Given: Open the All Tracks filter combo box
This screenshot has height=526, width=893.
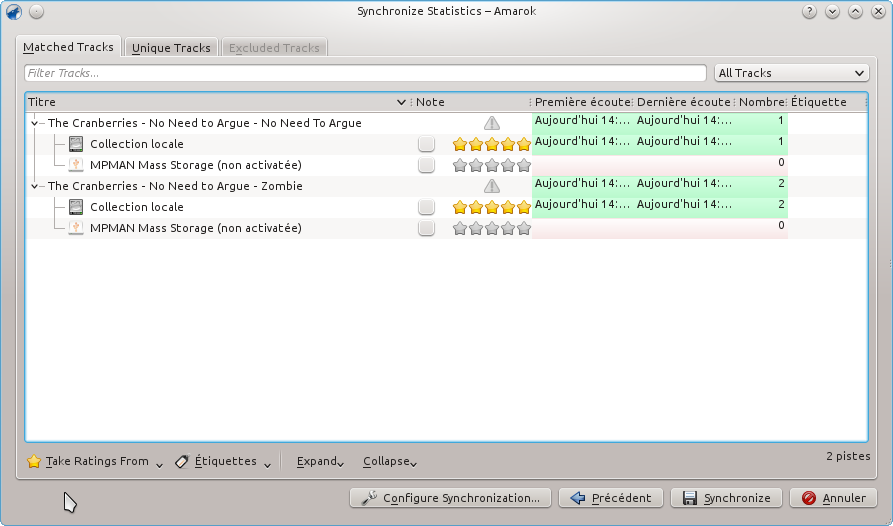Looking at the screenshot, I should [x=792, y=73].
